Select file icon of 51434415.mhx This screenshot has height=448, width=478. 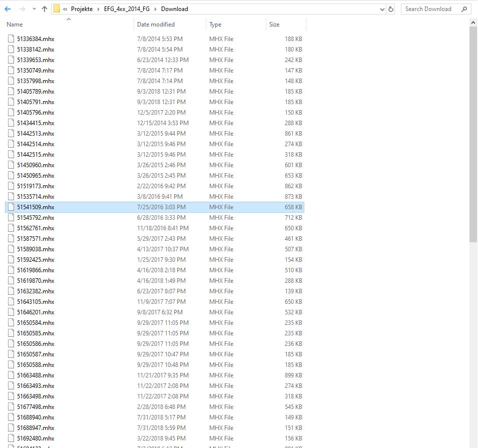click(x=11, y=123)
